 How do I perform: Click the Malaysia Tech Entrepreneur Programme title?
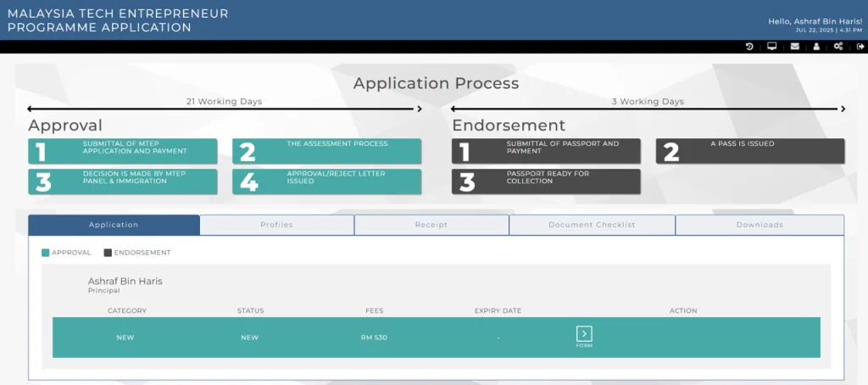click(118, 20)
